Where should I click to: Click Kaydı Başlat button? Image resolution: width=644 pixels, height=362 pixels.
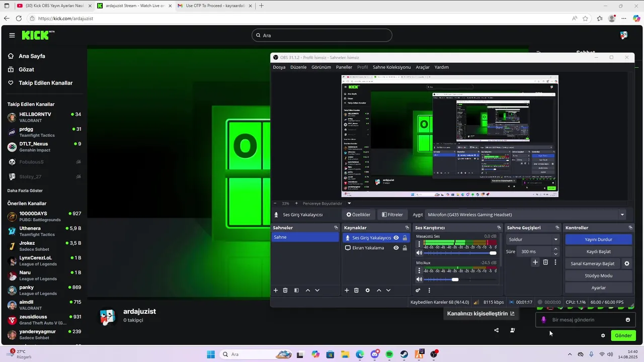pyautogui.click(x=598, y=251)
